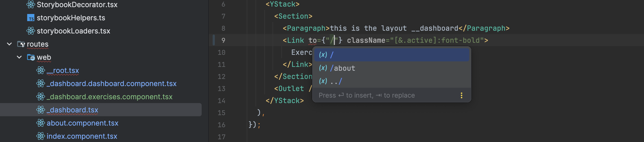The image size is (644, 142).
Task: Collapse the web folder
Action: (19, 57)
